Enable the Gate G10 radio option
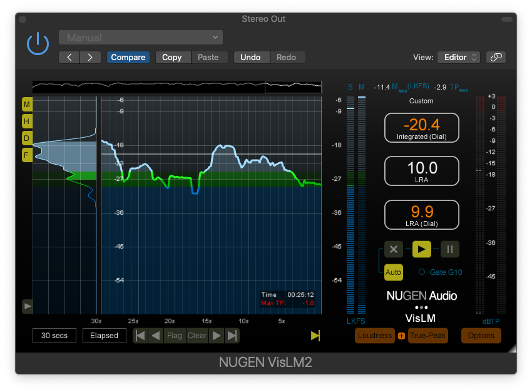Viewport: 532px width, 392px height. point(422,272)
